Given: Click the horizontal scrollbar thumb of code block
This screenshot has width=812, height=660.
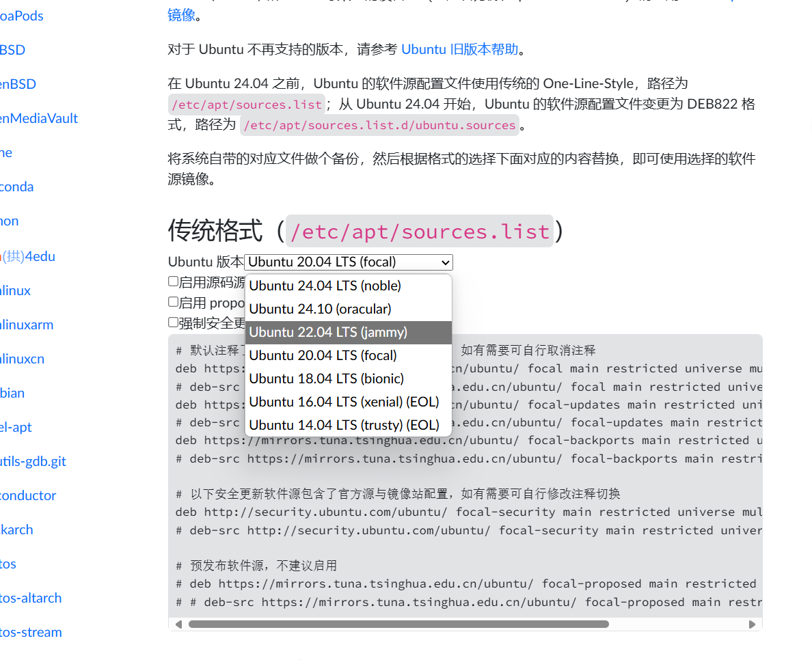Looking at the screenshot, I should 398,624.
